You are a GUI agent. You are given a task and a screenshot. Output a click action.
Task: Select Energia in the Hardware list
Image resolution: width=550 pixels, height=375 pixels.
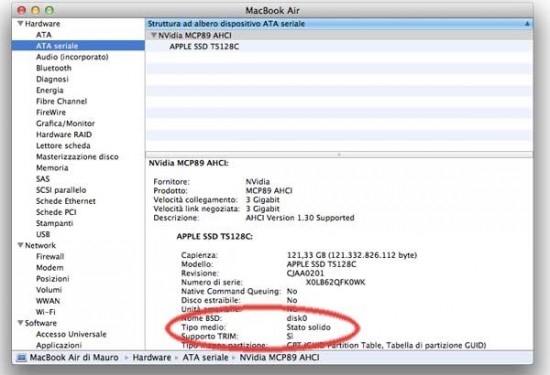(x=50, y=90)
